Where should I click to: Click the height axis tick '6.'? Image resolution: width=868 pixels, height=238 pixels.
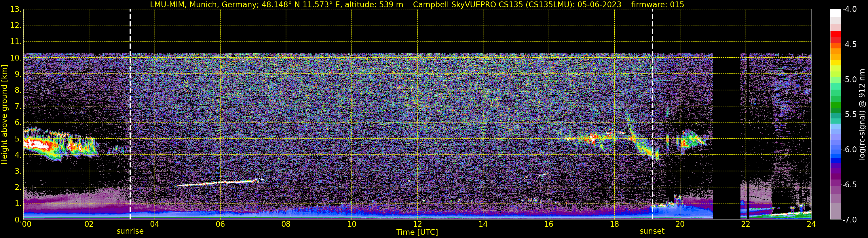(18, 123)
